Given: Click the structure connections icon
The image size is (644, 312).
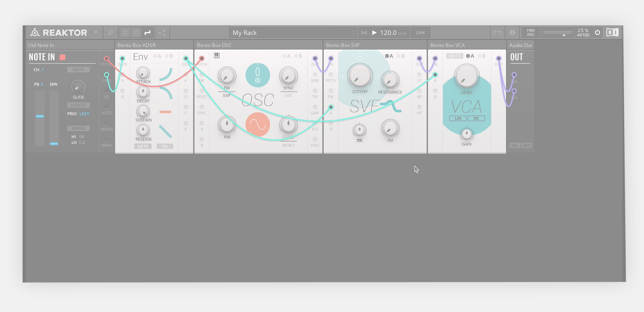Looking at the screenshot, I should click(x=162, y=33).
